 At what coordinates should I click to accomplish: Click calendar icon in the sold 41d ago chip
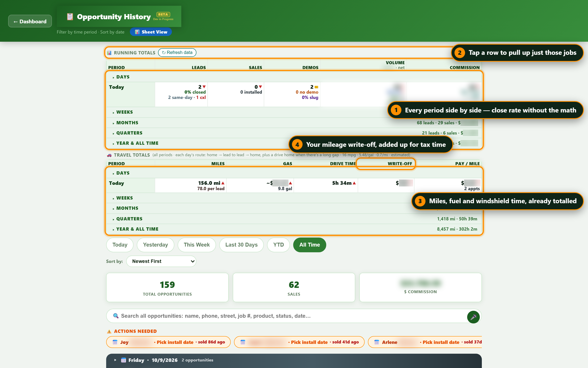(x=243, y=342)
